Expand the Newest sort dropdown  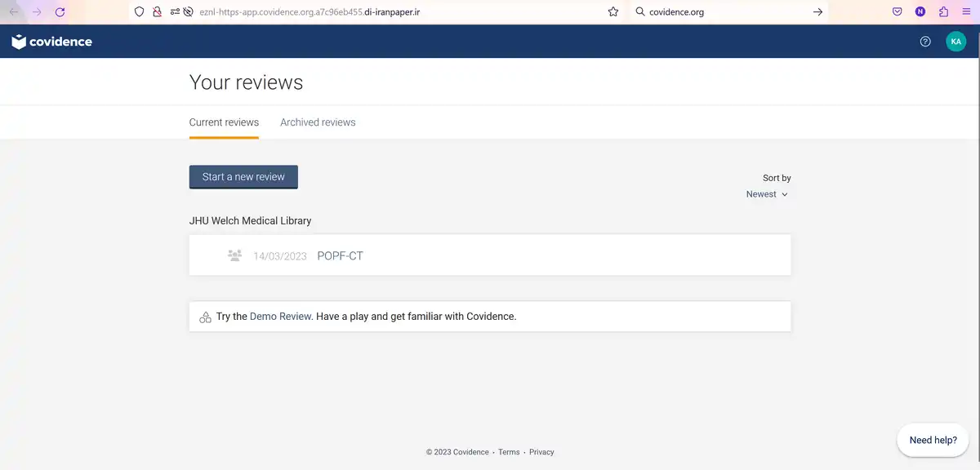(x=767, y=194)
